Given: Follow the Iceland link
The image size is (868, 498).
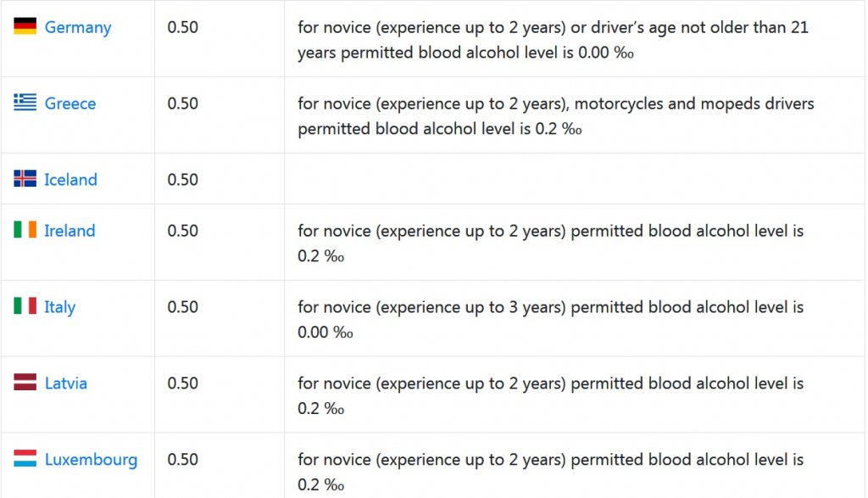Looking at the screenshot, I should pos(70,180).
